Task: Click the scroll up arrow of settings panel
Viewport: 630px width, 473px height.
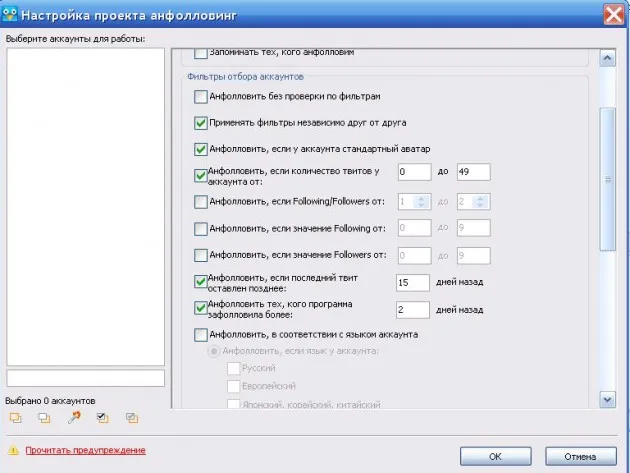Action: click(608, 59)
